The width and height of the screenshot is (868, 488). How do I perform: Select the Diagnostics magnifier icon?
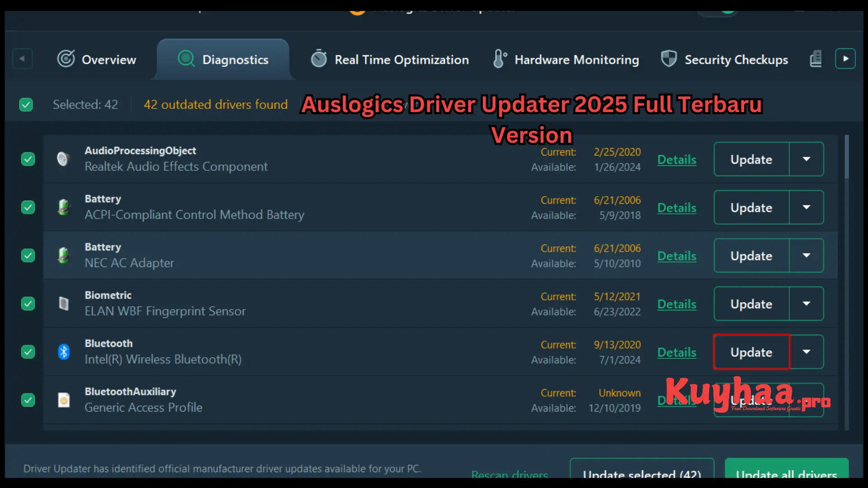[185, 59]
